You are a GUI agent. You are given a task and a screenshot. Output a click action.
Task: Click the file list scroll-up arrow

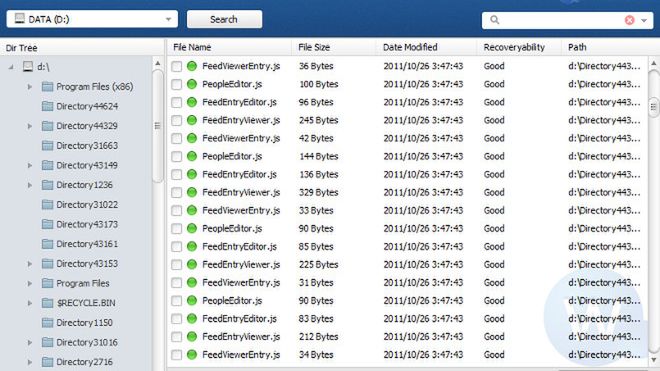[x=653, y=64]
